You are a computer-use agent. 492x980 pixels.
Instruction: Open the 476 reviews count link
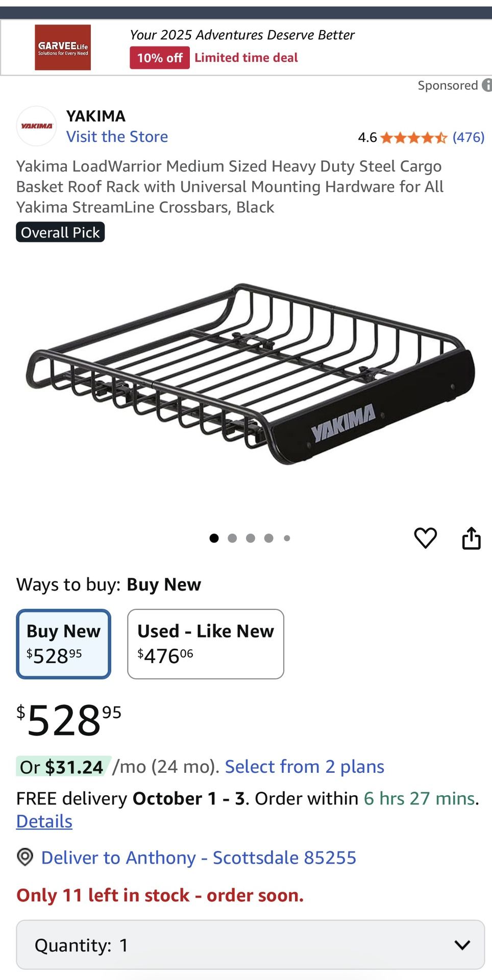[x=468, y=137]
